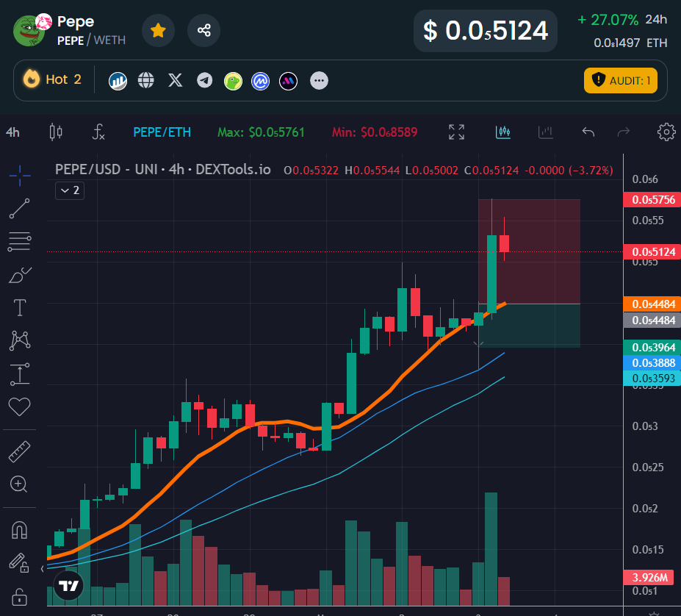
Task: Redo the chart action
Action: pos(624,132)
